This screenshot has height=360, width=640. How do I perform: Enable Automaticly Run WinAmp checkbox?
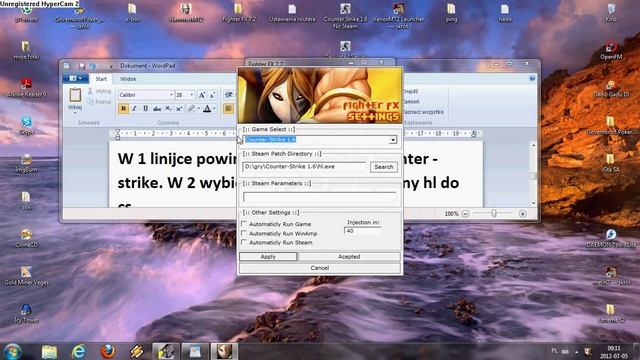point(244,233)
